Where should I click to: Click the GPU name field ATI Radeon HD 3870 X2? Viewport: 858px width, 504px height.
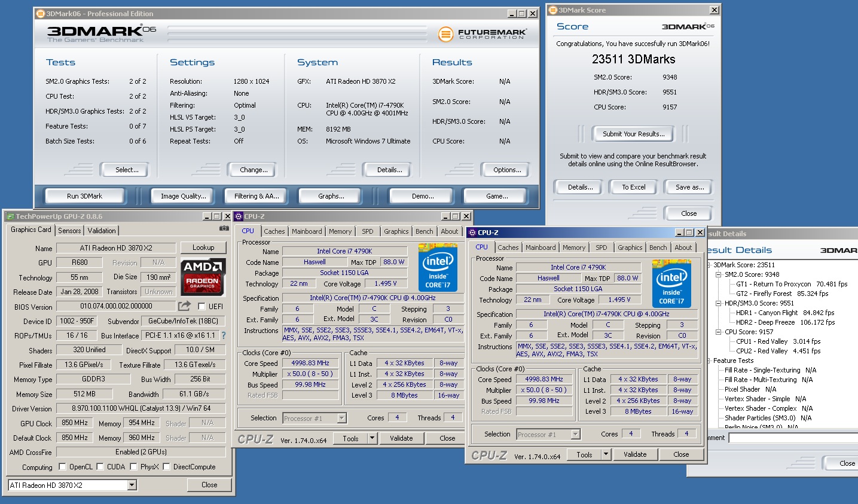coord(116,248)
